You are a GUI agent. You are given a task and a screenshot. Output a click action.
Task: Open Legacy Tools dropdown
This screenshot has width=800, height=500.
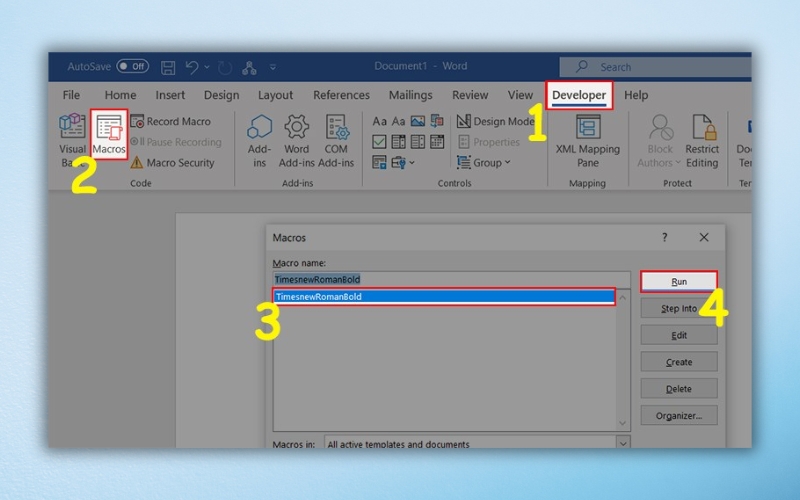403,162
